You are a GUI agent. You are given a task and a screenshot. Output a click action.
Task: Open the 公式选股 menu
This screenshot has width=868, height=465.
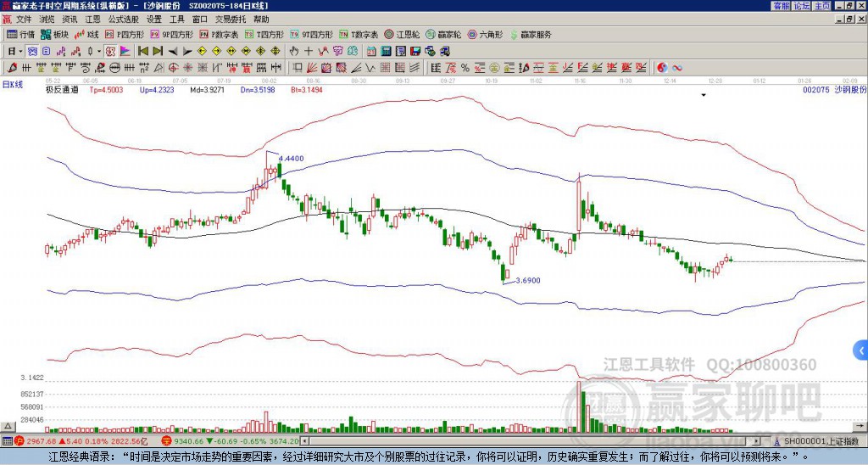(124, 20)
